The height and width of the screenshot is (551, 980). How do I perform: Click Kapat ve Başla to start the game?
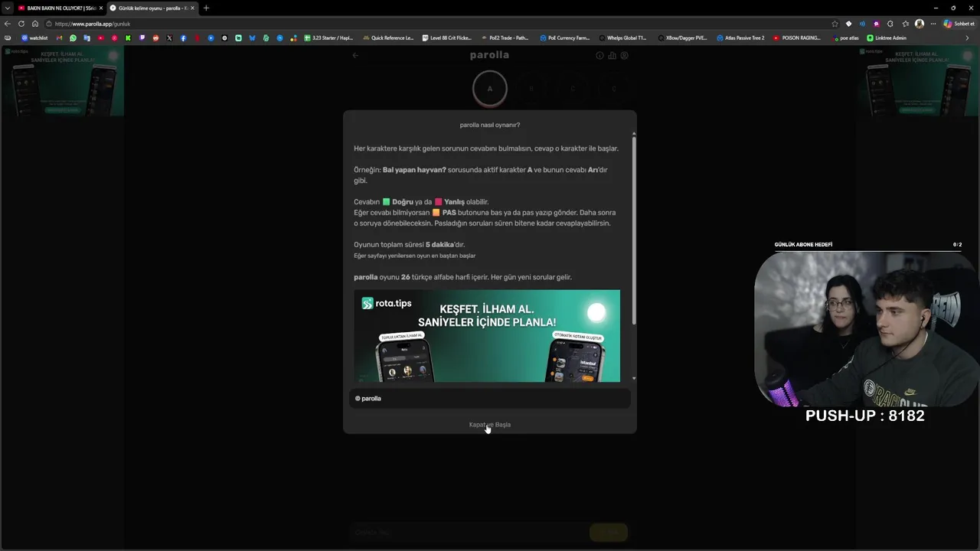pos(490,425)
